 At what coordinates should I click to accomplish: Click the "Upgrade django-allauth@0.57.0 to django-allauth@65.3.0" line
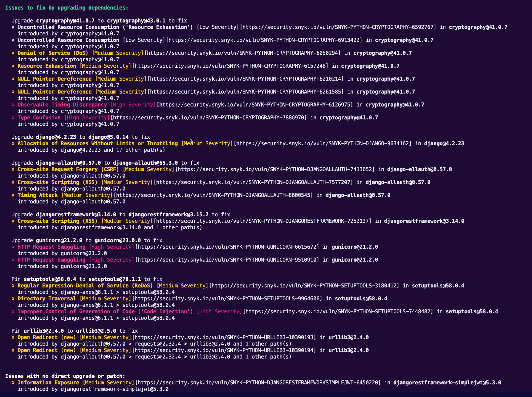click(x=105, y=163)
